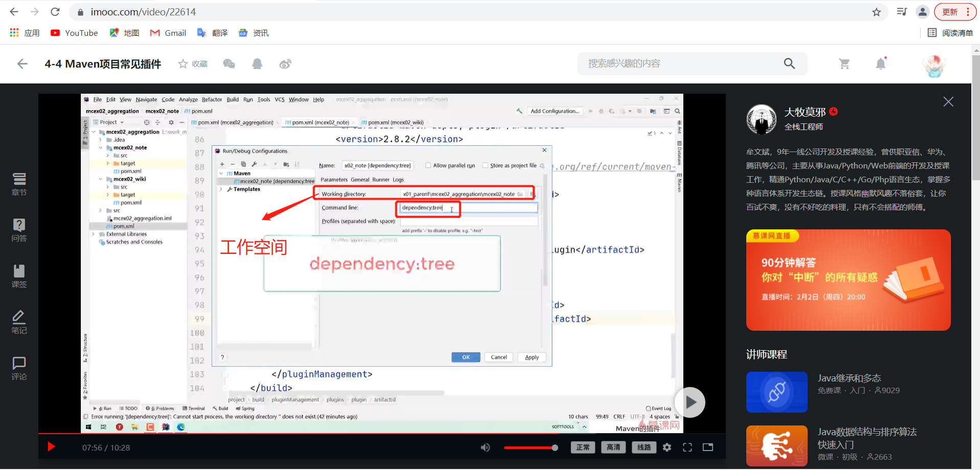
Task: Click the Command line field in the dialog
Action: coord(469,208)
